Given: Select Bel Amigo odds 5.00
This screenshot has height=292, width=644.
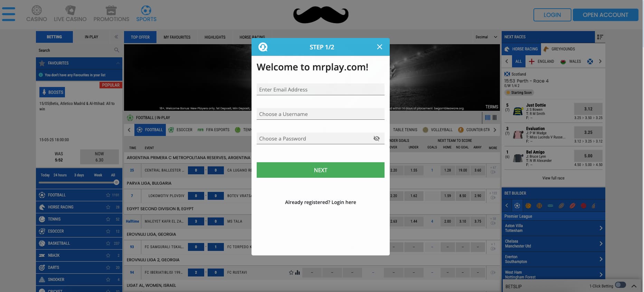Looking at the screenshot, I should [588, 156].
